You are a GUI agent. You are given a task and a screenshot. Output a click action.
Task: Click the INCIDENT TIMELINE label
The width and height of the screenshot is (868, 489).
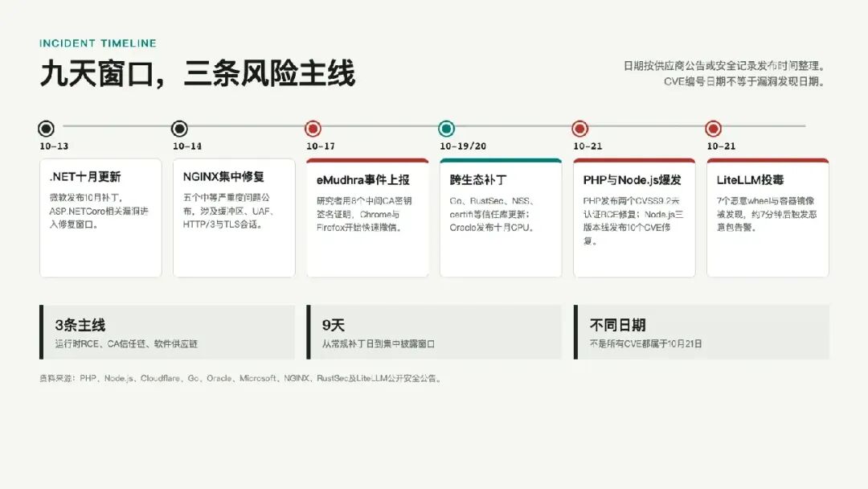pyautogui.click(x=98, y=43)
